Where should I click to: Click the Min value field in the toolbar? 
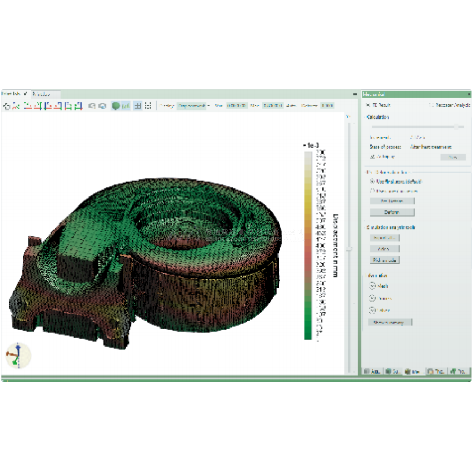click(237, 106)
